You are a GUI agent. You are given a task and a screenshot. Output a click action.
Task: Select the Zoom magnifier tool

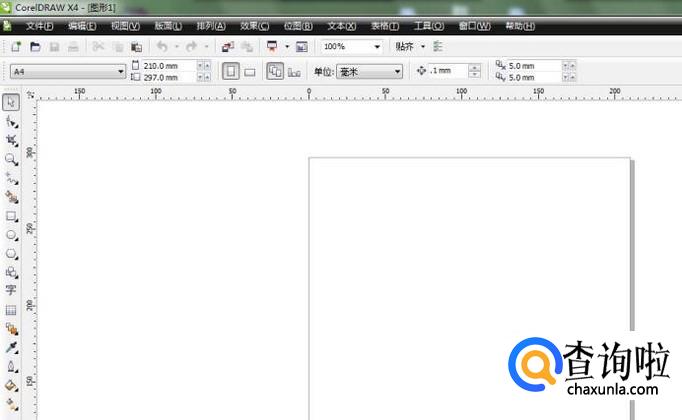[11, 159]
